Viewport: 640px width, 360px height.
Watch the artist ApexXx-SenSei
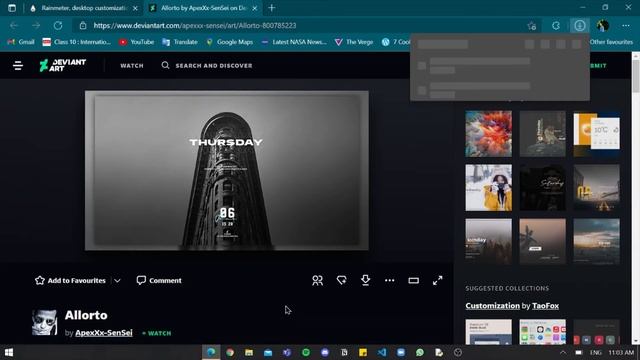point(157,333)
